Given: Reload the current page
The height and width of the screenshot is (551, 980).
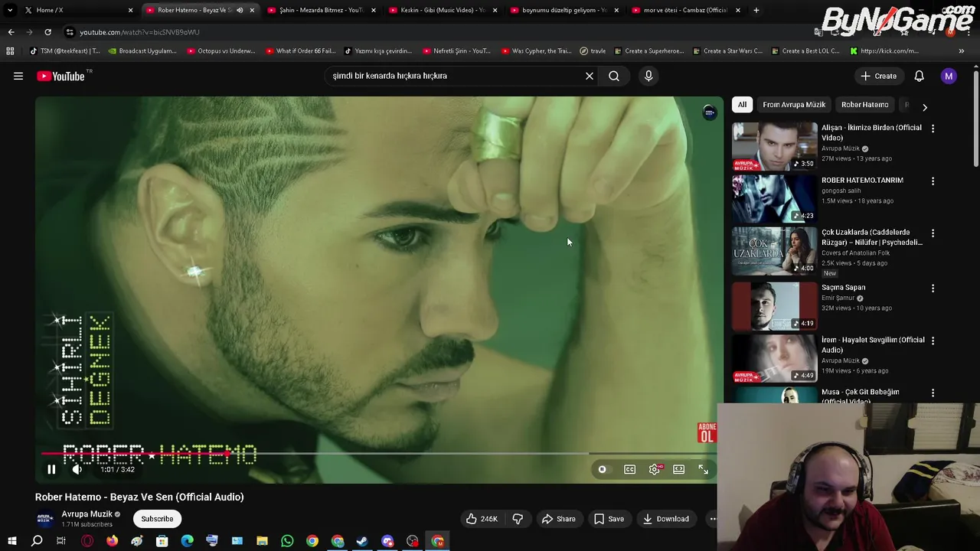Looking at the screenshot, I should click(47, 32).
